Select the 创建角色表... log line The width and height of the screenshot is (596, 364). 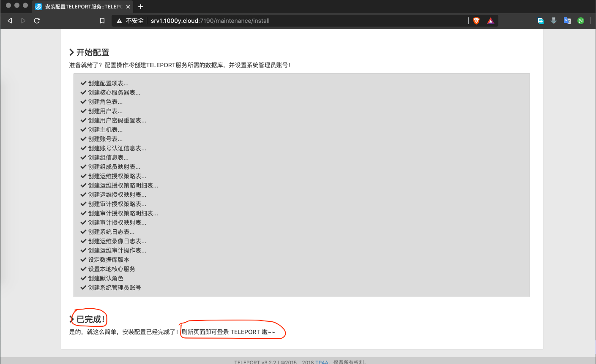point(101,102)
